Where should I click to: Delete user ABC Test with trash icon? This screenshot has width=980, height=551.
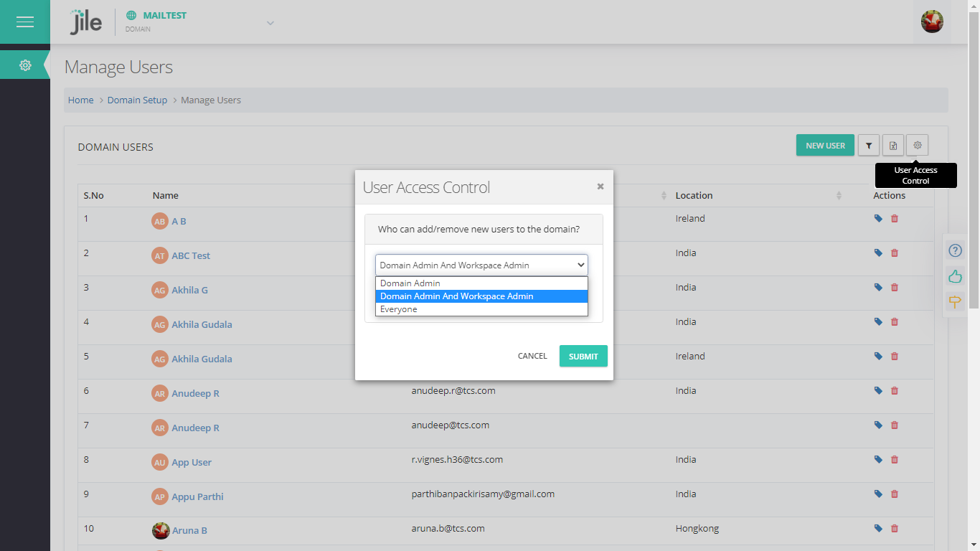[895, 253]
